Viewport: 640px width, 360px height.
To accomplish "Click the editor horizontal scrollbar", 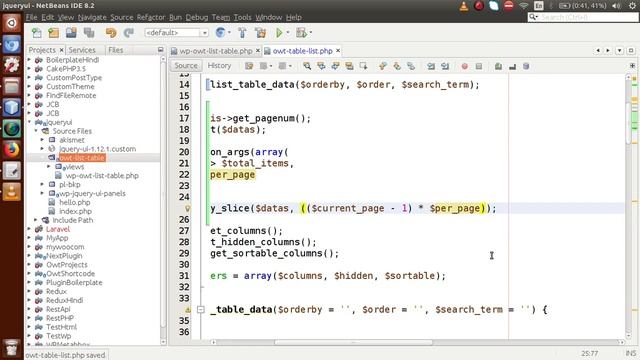I will (x=353, y=342).
